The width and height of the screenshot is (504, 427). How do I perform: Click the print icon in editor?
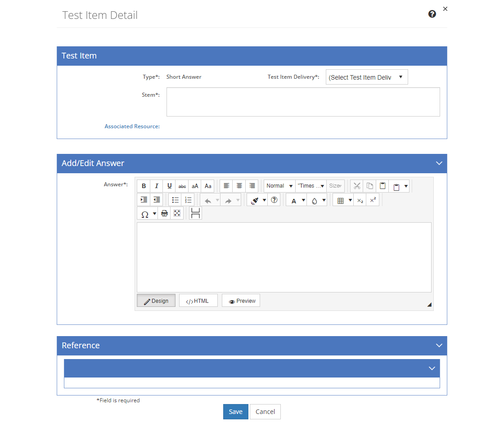point(164,214)
